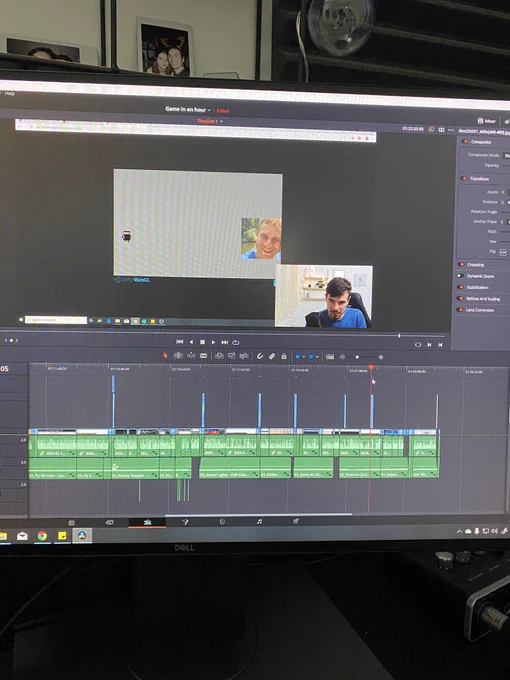Jump to last frame transport button
The height and width of the screenshot is (680, 510).
click(225, 342)
